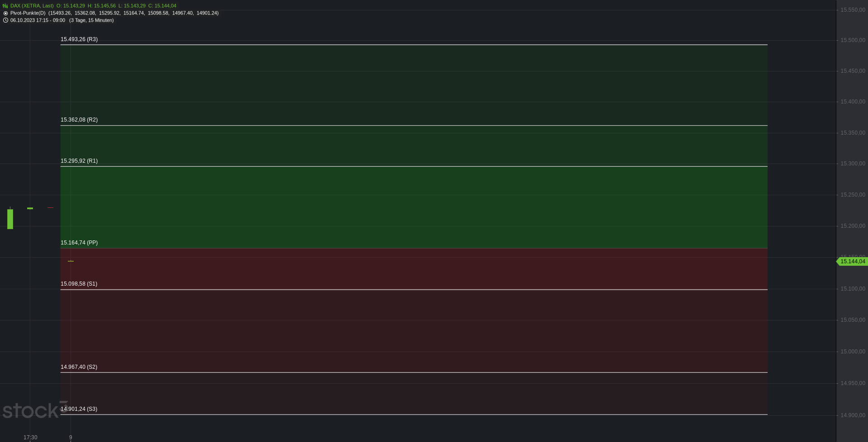The image size is (868, 442).
Task: Select the 15.362,08 (R2) resistance line label
Action: (79, 120)
